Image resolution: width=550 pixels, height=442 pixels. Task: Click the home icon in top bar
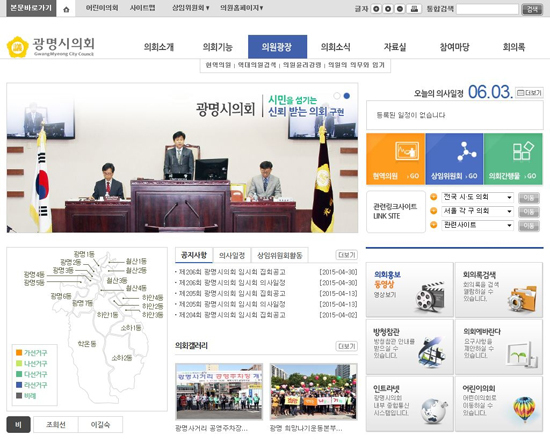pyautogui.click(x=66, y=9)
